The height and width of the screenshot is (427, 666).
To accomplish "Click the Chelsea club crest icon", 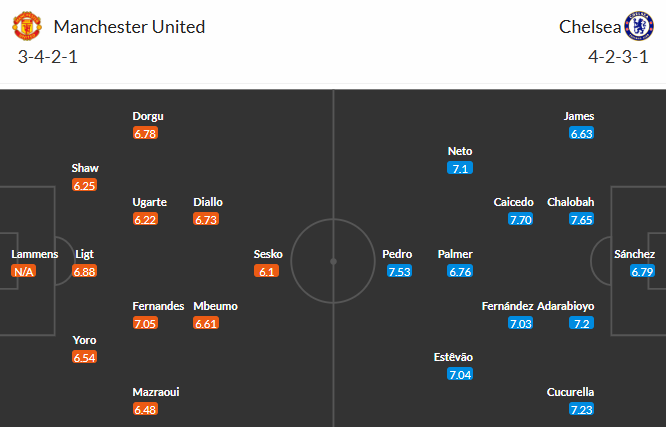I will (637, 26).
